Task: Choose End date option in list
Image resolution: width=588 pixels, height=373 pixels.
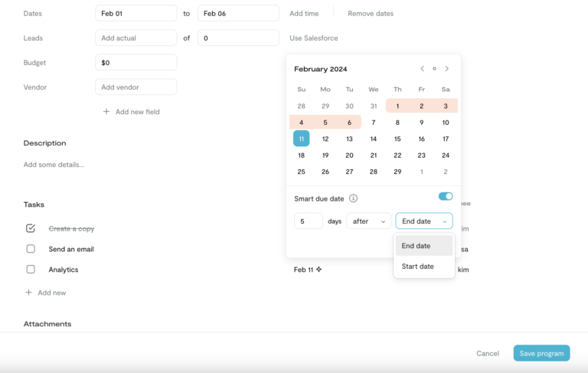Action: [416, 246]
